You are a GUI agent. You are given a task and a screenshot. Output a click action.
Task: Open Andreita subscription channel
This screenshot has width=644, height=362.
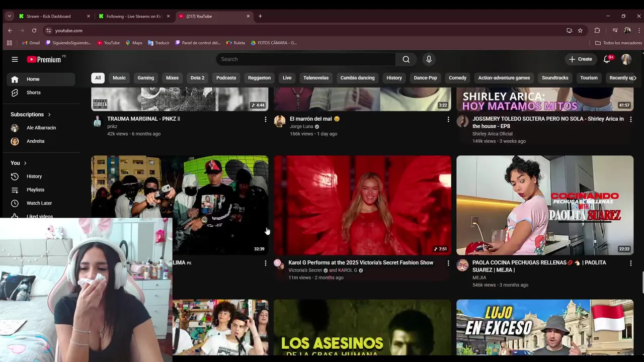[41, 141]
